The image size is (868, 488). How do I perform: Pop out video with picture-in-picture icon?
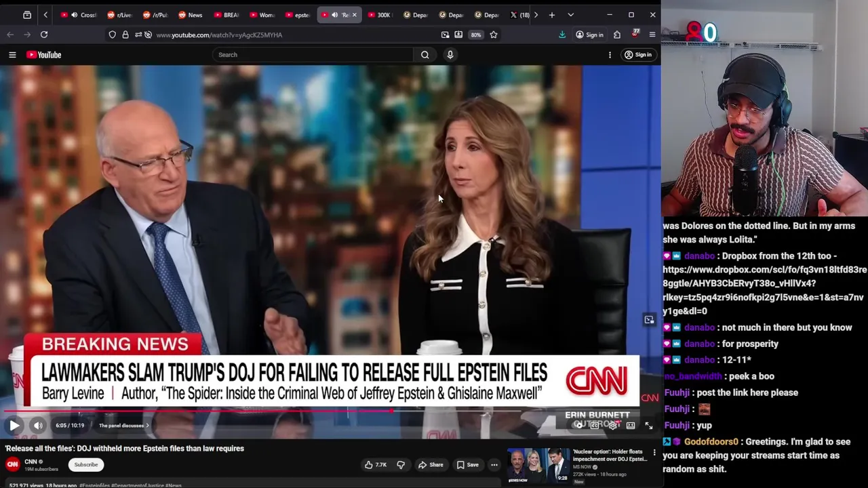point(445,35)
